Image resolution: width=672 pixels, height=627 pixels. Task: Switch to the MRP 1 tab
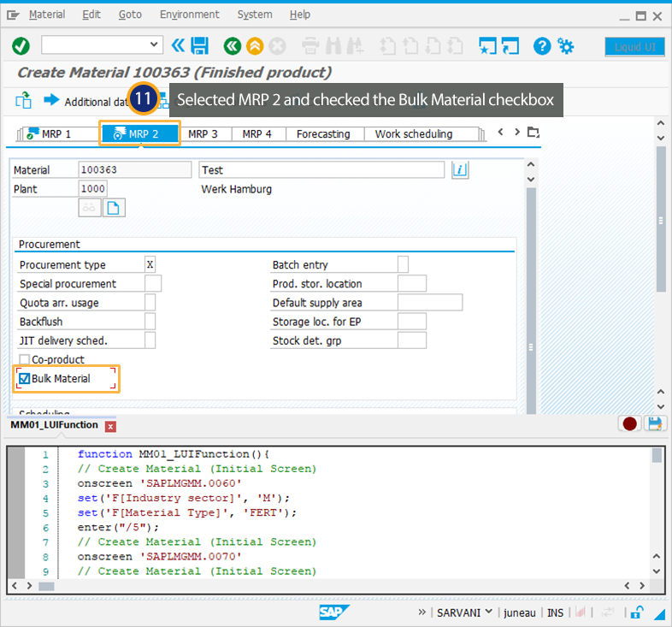tap(57, 133)
